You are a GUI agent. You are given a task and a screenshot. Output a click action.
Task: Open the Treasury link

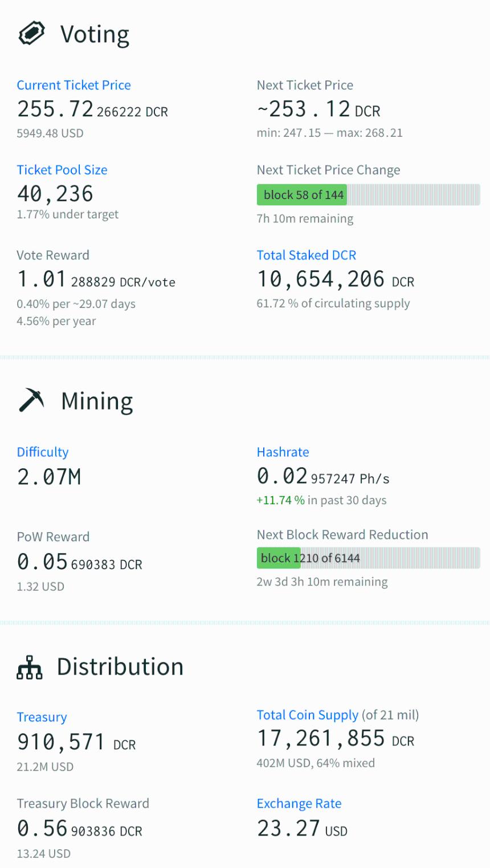coord(42,716)
